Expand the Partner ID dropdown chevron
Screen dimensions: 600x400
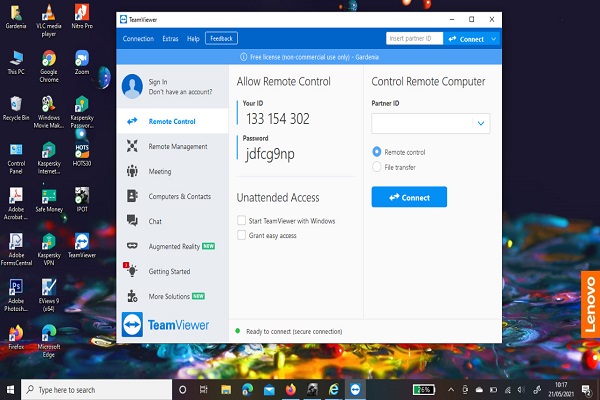[x=481, y=123]
